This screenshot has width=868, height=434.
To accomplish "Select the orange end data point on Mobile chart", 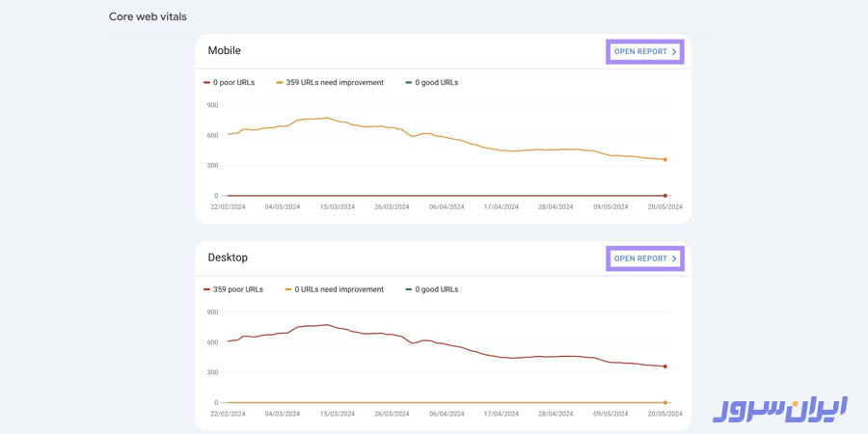I will (665, 160).
